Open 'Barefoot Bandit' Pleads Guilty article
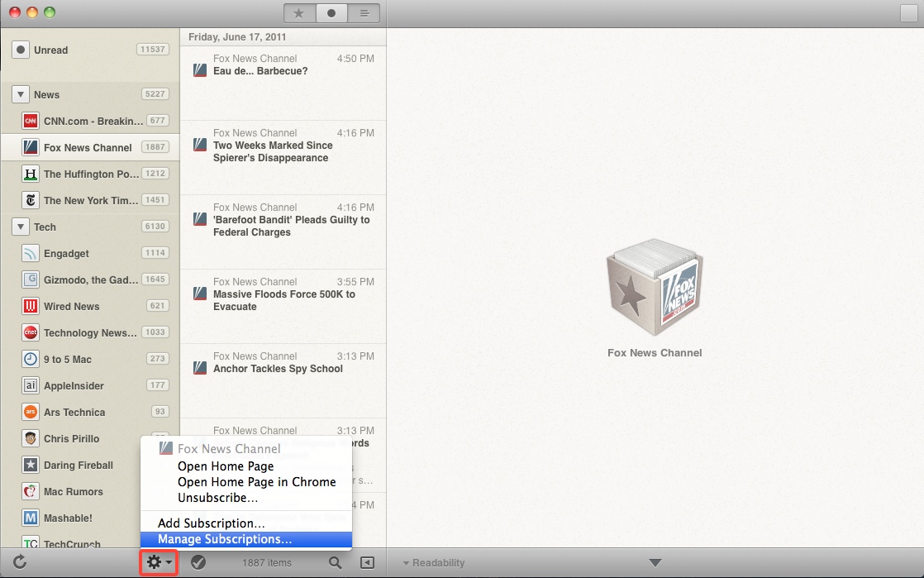Screen dimensions: 924x578 (283, 232)
